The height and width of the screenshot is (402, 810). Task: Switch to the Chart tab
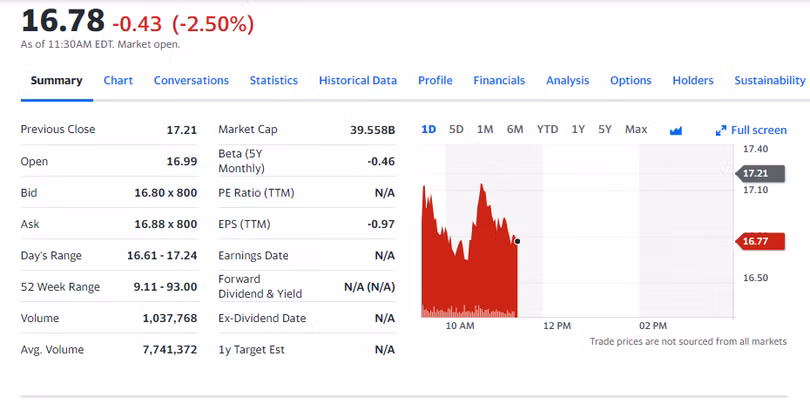coord(118,80)
